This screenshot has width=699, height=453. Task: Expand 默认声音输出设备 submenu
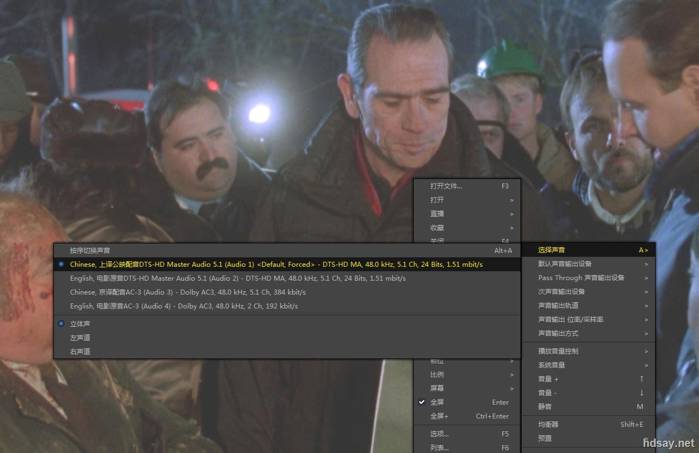pos(588,264)
